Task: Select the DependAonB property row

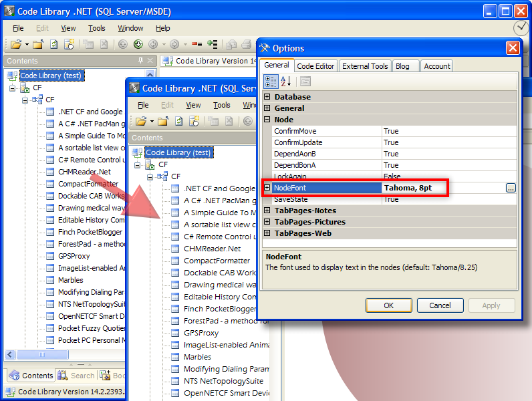Action: tap(394, 154)
